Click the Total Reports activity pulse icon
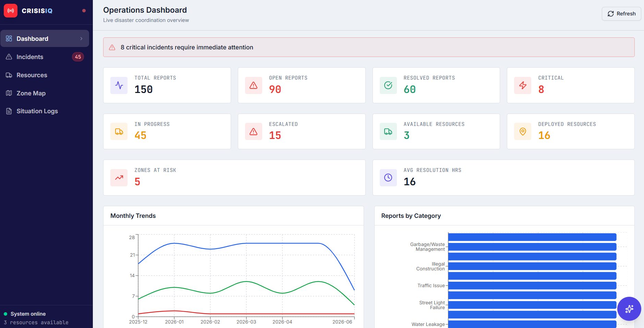The image size is (644, 328). pyautogui.click(x=119, y=85)
